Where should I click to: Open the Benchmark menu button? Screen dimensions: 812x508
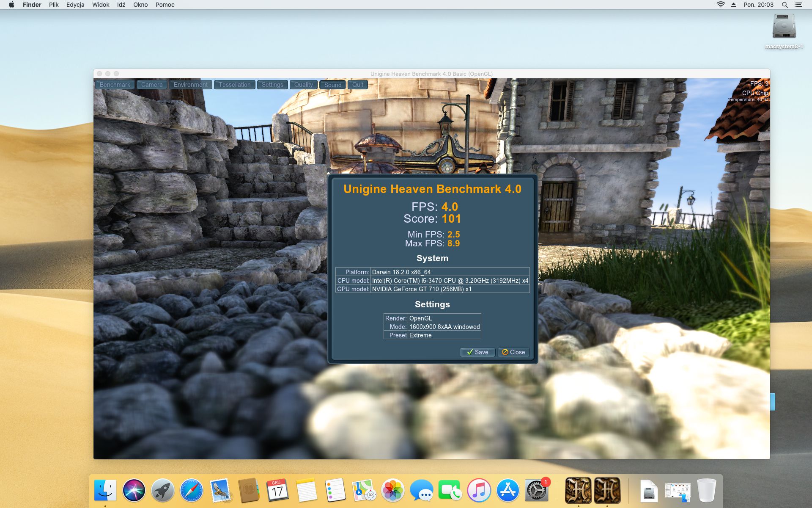[x=115, y=85]
